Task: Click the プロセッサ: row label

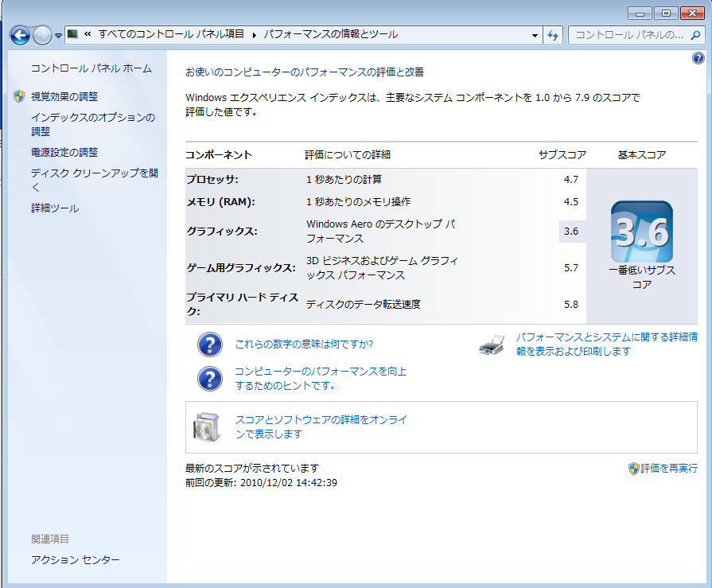Action: [x=212, y=180]
